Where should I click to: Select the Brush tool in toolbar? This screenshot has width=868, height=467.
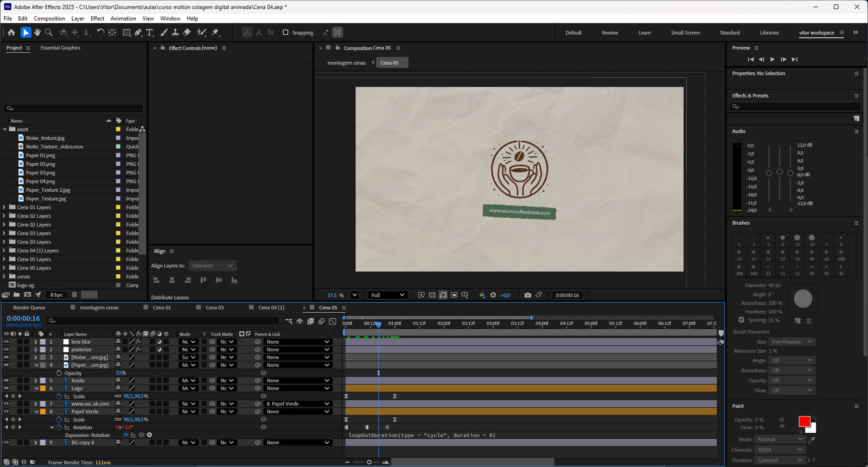click(164, 33)
